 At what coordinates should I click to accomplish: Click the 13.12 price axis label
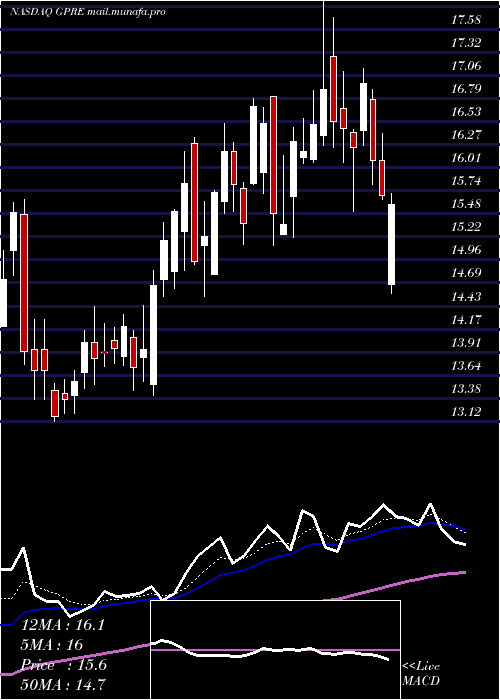point(466,412)
